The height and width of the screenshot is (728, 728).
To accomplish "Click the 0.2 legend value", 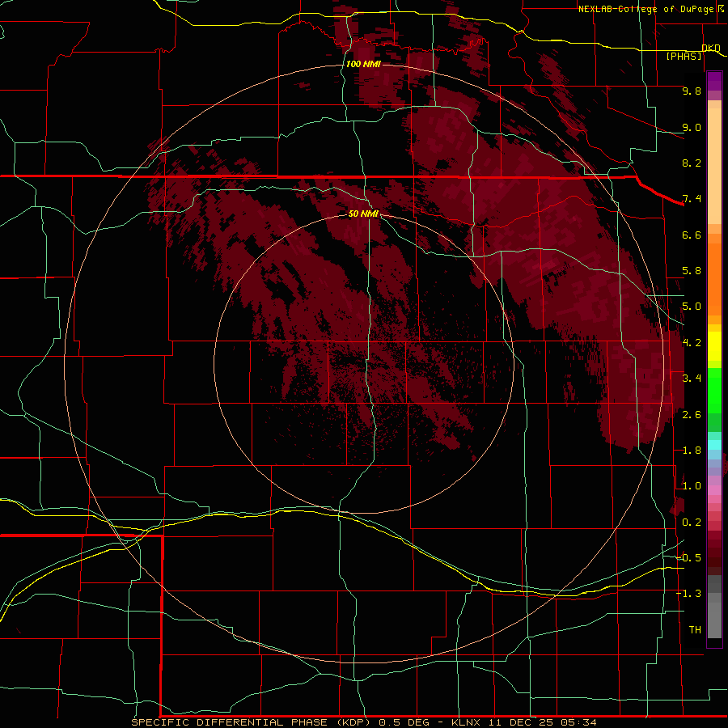I will pos(692,523).
